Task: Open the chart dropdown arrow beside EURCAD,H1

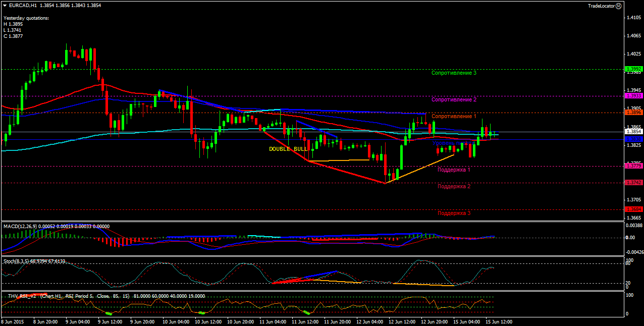Action: (x=5, y=5)
